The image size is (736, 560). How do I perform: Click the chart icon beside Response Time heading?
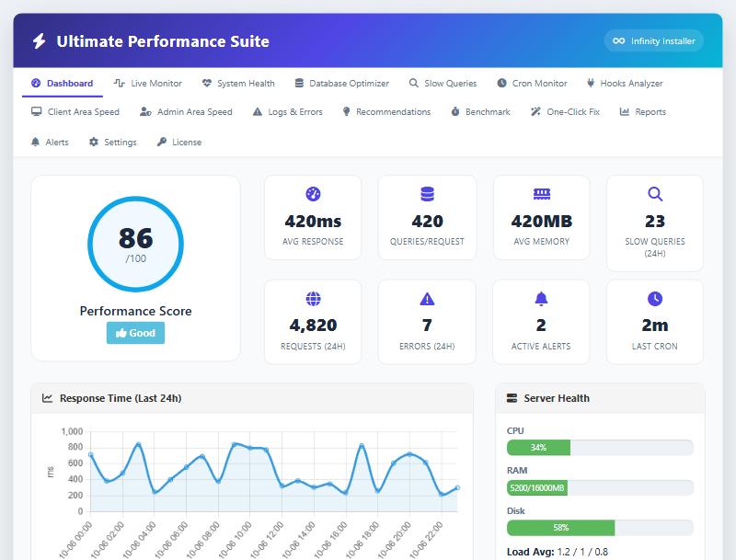[x=47, y=398]
